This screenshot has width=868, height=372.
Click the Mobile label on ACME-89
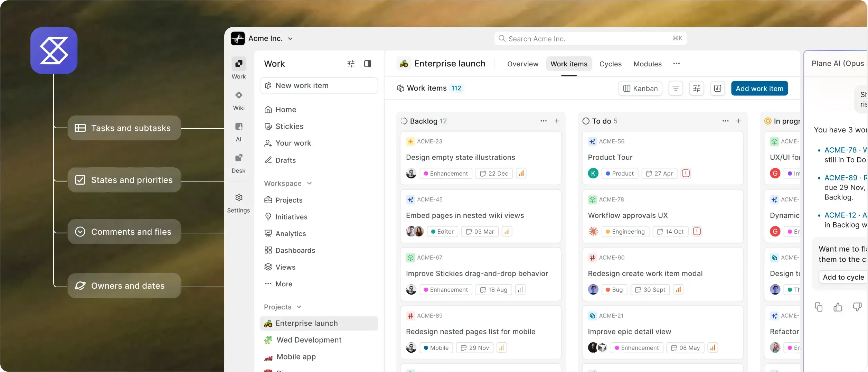click(436, 348)
